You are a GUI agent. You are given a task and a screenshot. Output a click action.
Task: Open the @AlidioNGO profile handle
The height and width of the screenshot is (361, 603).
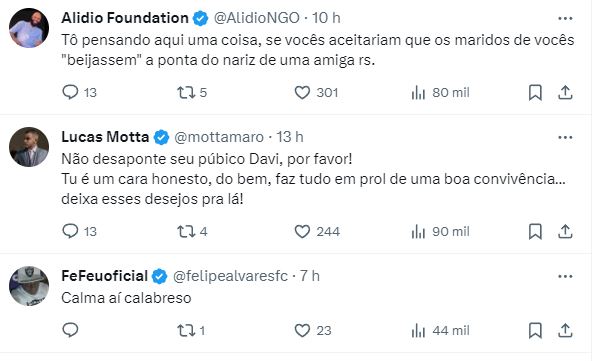click(x=257, y=18)
